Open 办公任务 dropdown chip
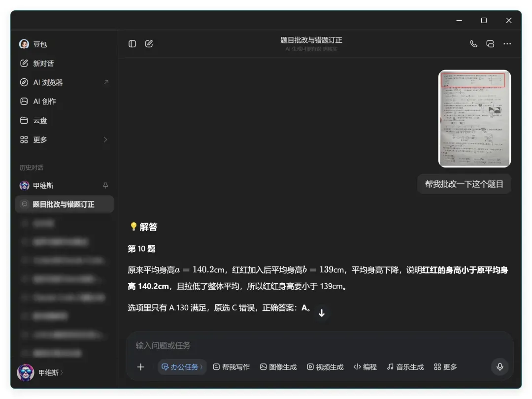 click(x=182, y=367)
